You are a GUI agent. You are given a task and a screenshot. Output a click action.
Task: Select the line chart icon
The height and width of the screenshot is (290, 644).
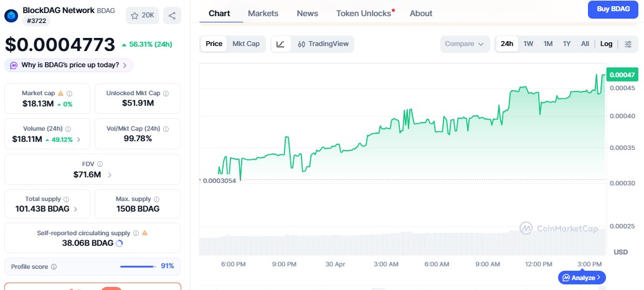[280, 44]
